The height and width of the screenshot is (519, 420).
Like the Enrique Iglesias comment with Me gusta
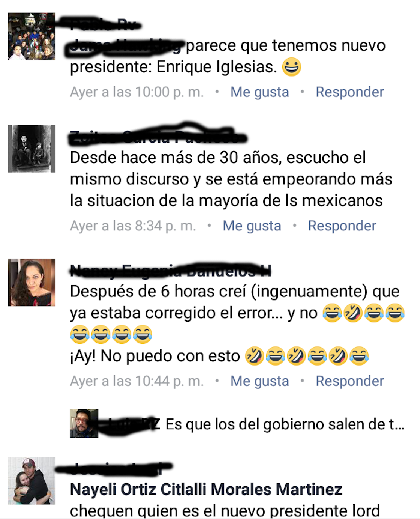(260, 92)
